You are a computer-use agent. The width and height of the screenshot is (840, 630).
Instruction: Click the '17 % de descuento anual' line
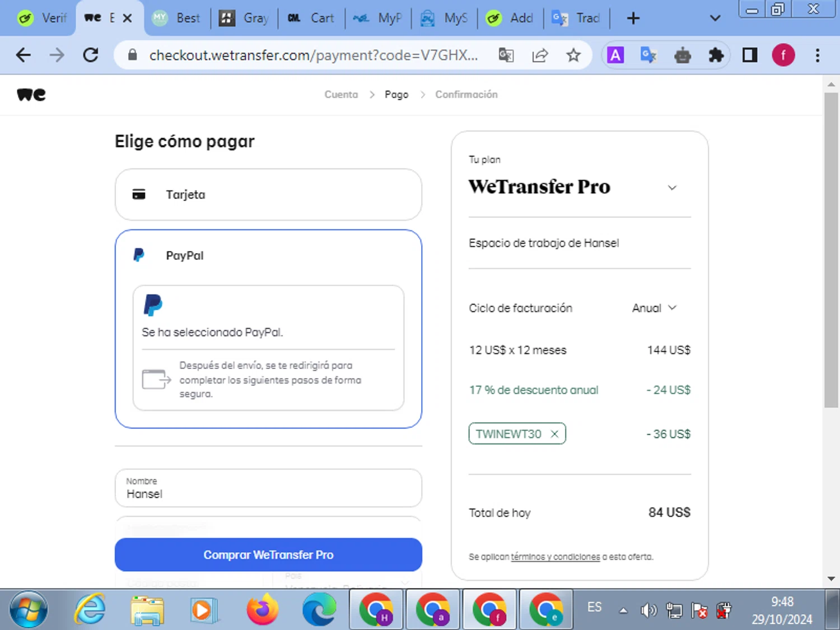(x=534, y=390)
